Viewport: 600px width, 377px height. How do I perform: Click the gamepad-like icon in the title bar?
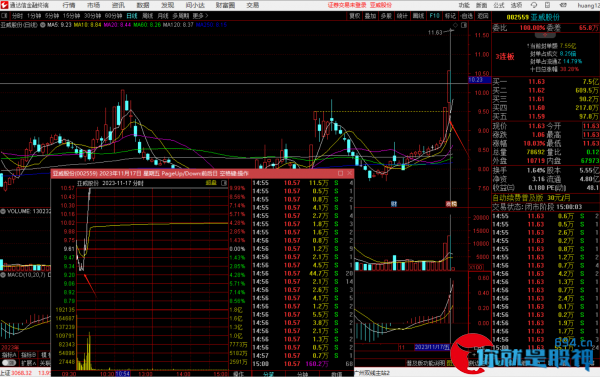563,5
